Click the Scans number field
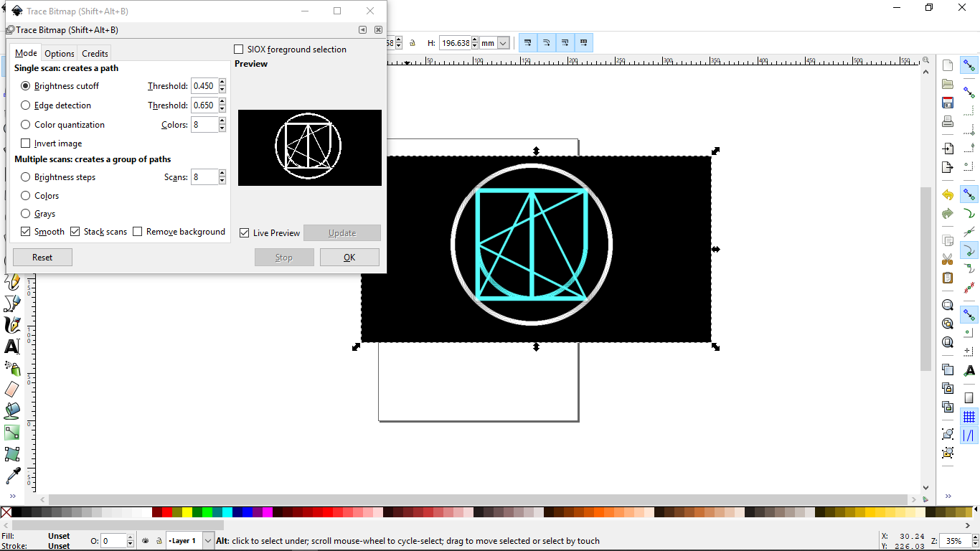 [x=204, y=177]
